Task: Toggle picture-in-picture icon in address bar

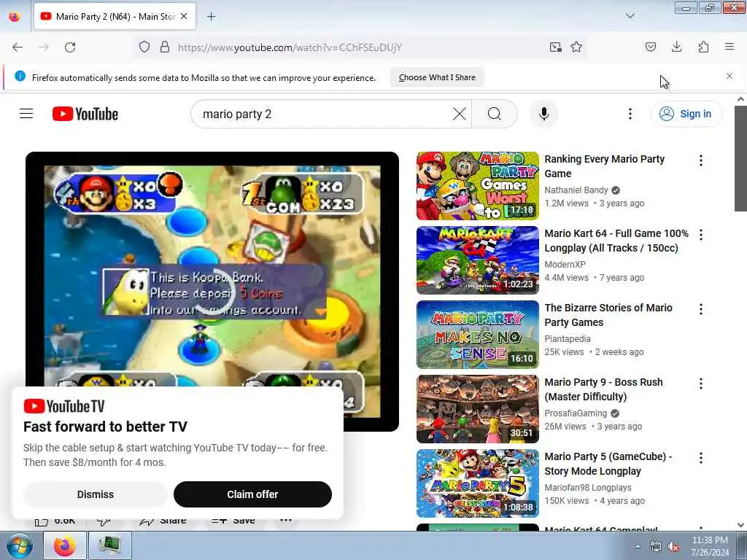Action: coord(555,47)
